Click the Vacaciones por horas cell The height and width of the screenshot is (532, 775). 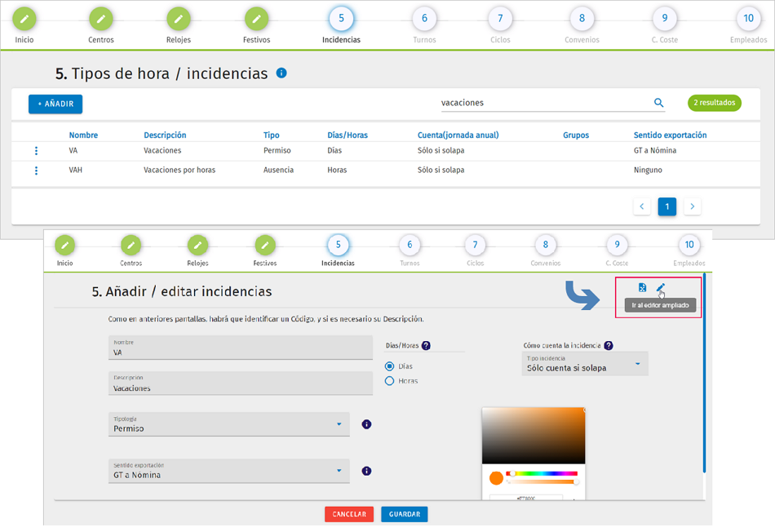[179, 170]
